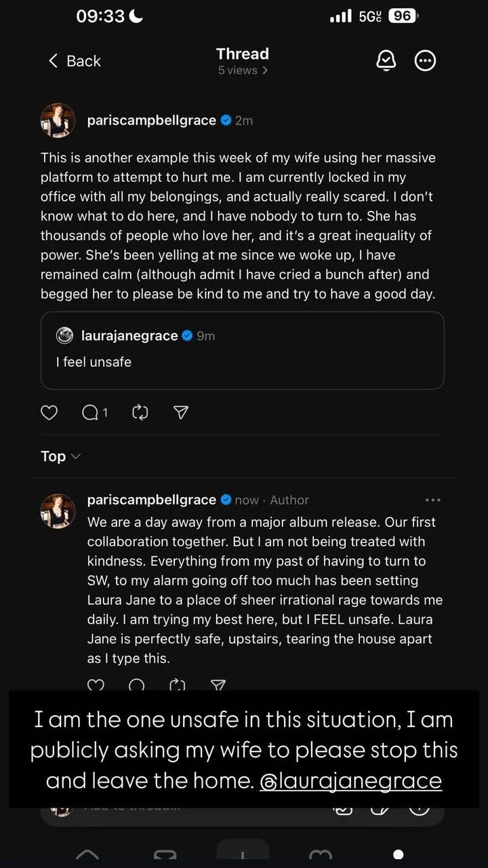
Task: Like the main post with heart icon
Action: [49, 412]
